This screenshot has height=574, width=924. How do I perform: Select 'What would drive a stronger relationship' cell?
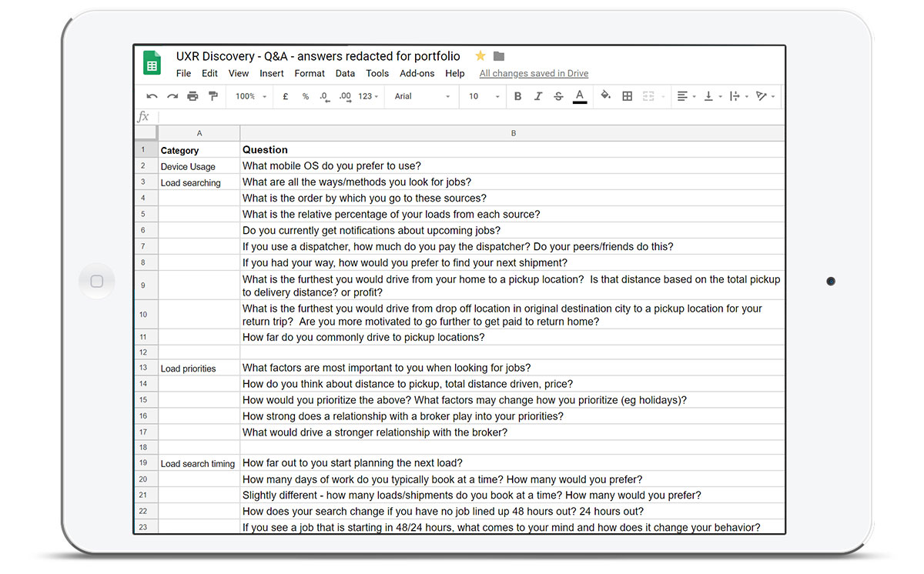point(513,432)
